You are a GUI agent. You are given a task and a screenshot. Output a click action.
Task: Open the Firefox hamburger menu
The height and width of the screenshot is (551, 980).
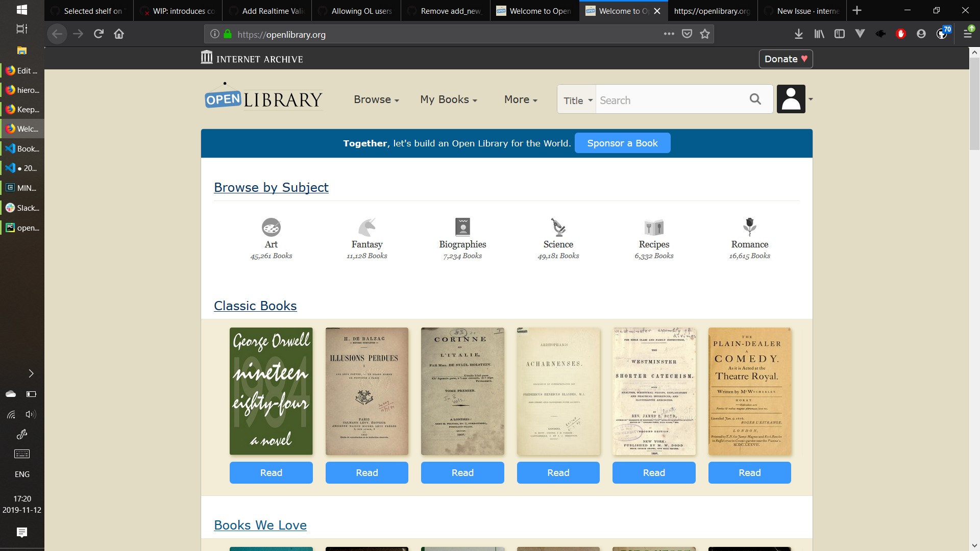click(x=968, y=33)
